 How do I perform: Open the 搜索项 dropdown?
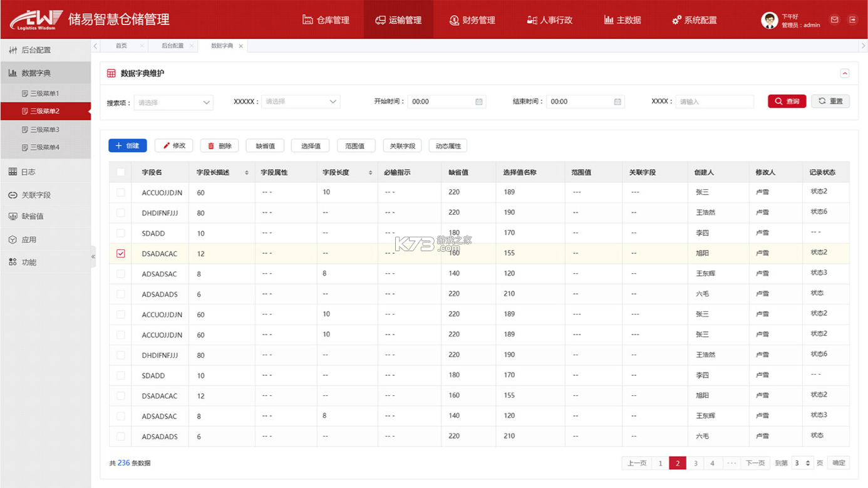click(173, 102)
